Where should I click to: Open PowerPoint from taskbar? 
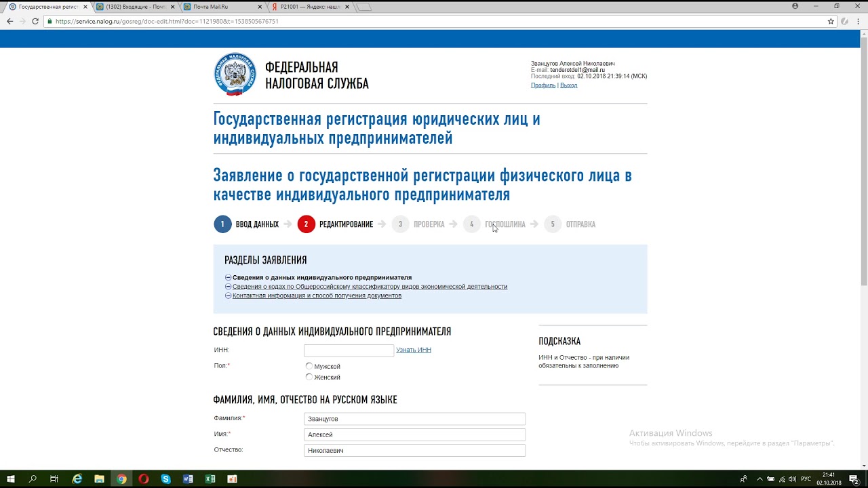pyautogui.click(x=232, y=479)
